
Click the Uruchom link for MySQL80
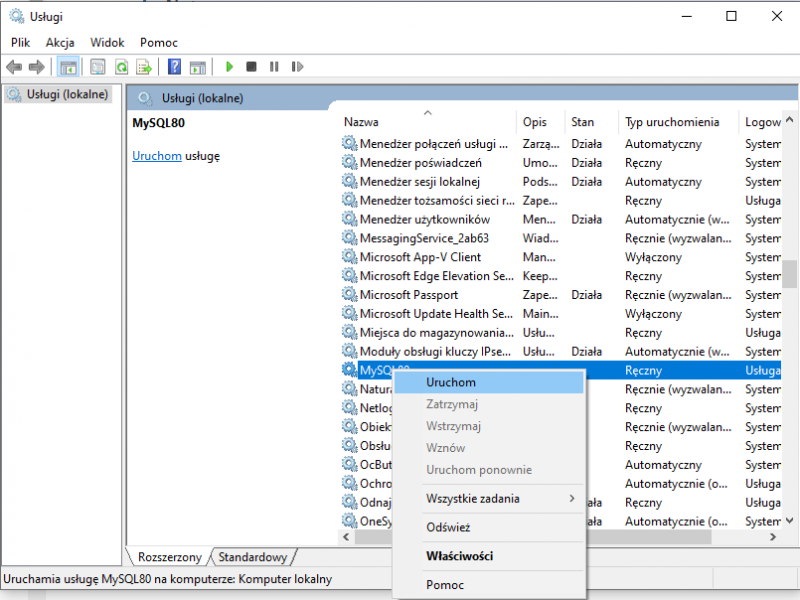point(157,155)
